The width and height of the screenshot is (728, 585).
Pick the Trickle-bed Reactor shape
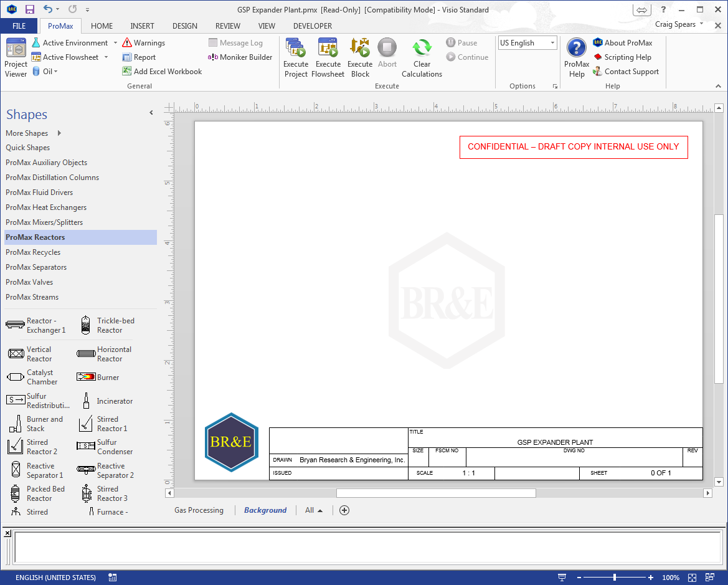[x=106, y=325]
